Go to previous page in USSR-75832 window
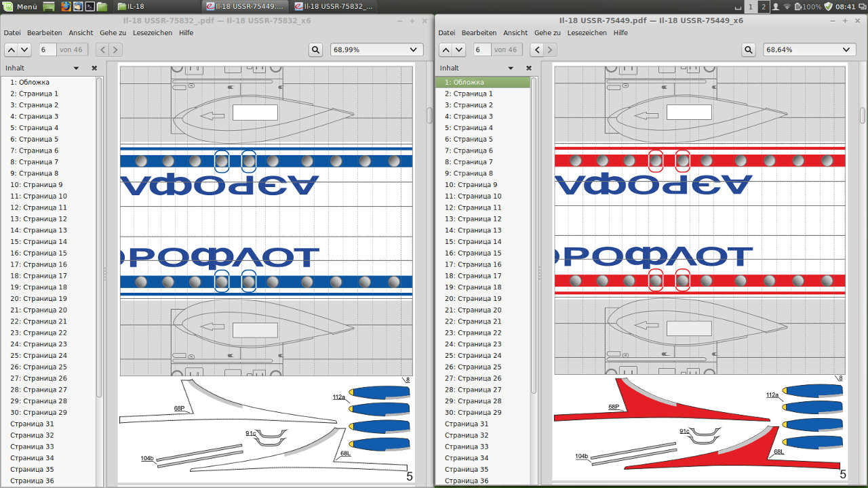 pyautogui.click(x=11, y=49)
